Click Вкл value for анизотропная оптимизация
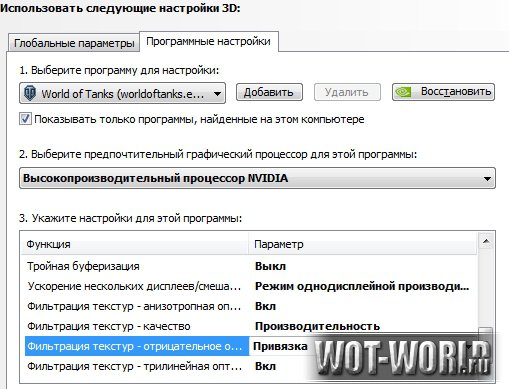Viewport: 509px width, 389px height. coord(265,306)
